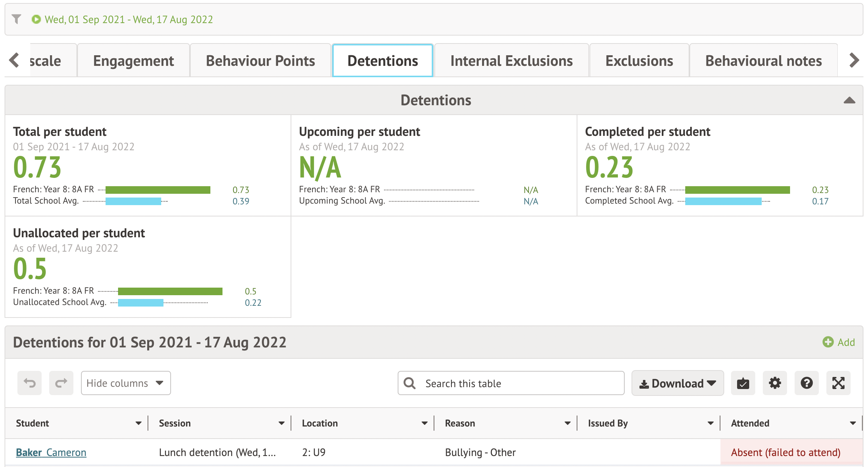This screenshot has width=868, height=467.
Task: Click Add detention button
Action: click(839, 342)
